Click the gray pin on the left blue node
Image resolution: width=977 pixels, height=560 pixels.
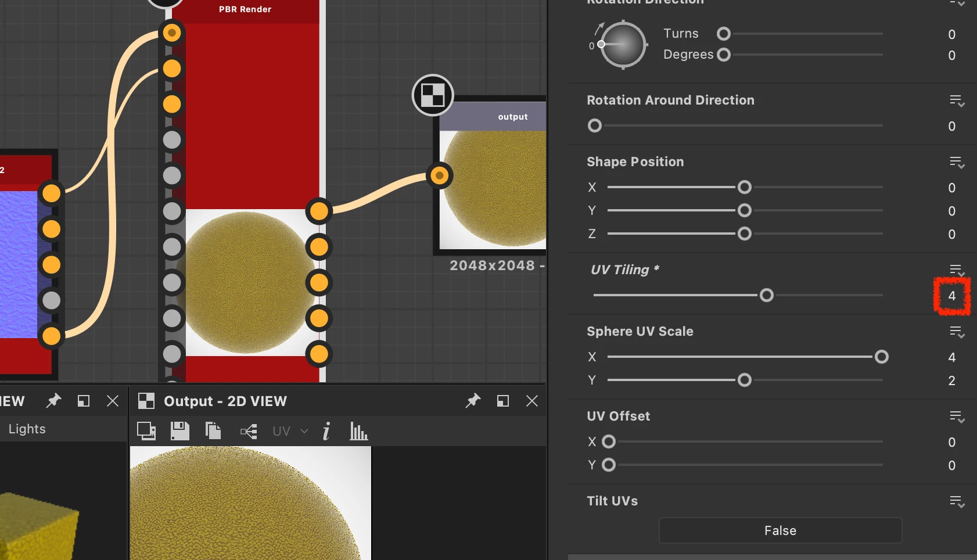pos(52,300)
